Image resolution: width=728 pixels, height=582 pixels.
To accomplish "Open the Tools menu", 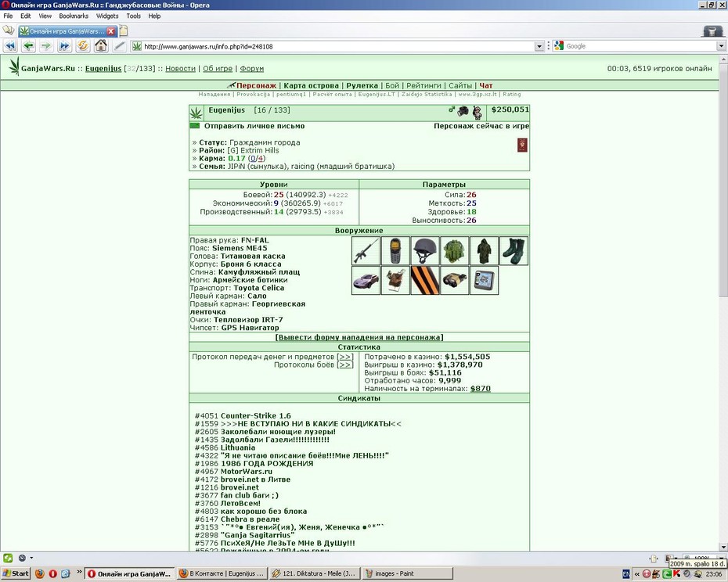I will click(133, 16).
